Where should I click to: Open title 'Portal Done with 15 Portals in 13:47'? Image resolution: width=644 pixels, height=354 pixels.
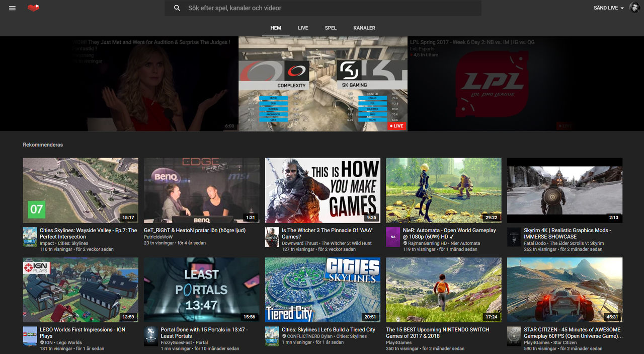tap(204, 332)
